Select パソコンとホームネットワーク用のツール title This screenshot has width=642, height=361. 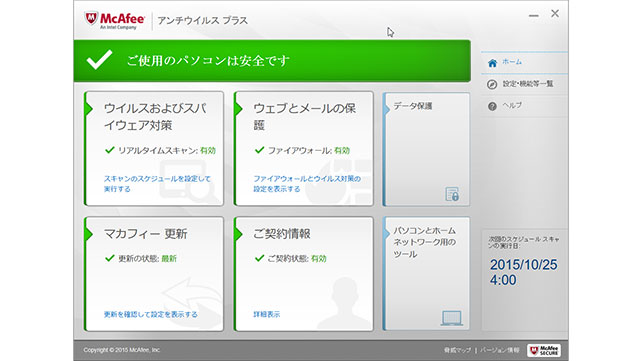click(x=425, y=242)
